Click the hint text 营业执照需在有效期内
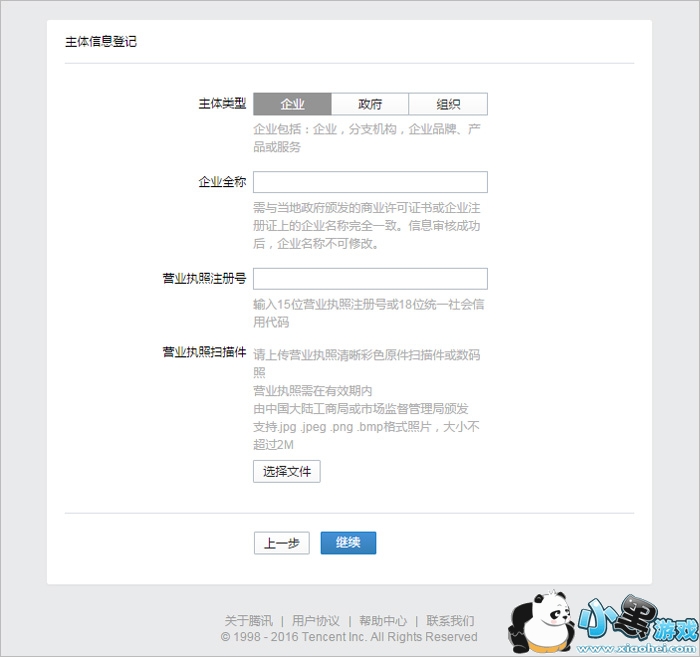700x657 pixels. coord(312,391)
